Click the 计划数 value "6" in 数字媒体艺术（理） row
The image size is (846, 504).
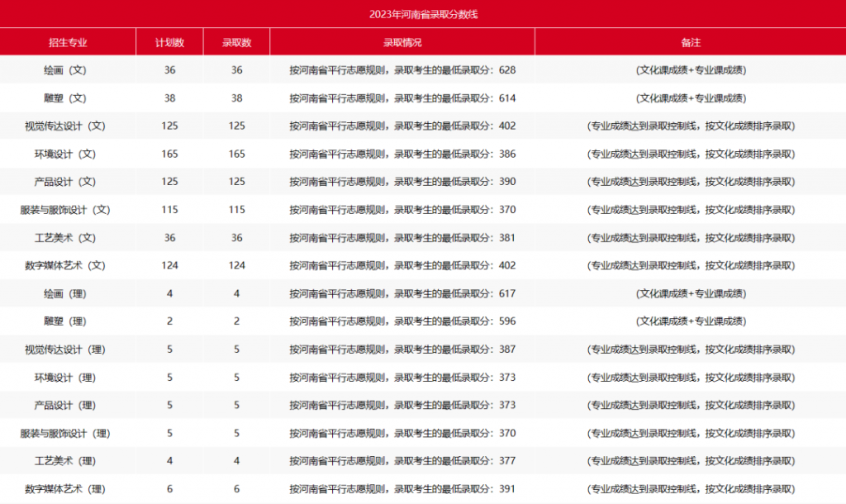(x=169, y=489)
